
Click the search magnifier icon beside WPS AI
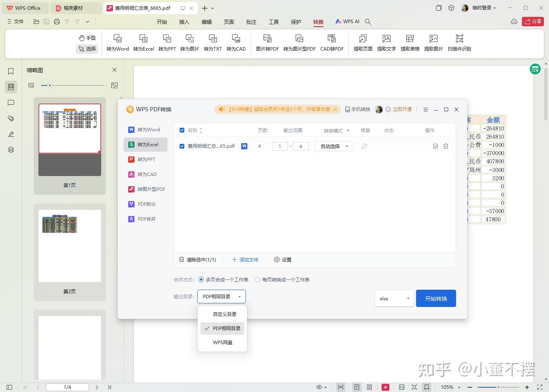(368, 22)
